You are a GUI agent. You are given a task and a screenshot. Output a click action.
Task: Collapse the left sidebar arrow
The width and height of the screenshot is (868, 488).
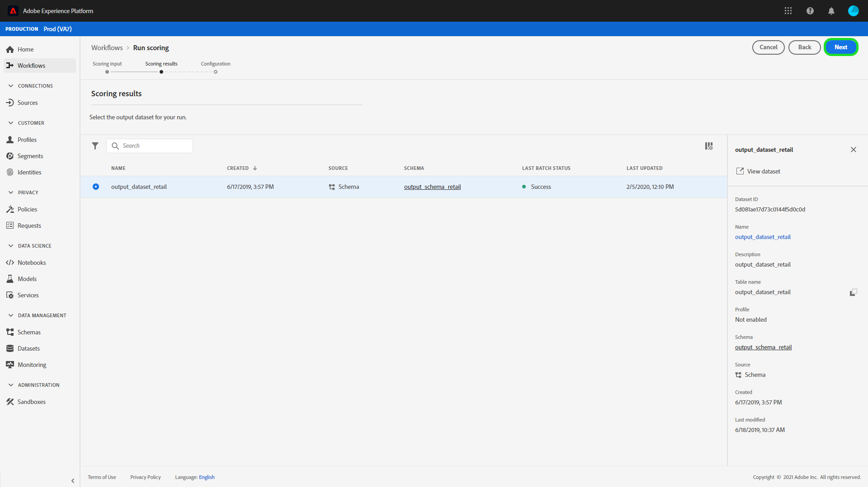coord(73,481)
